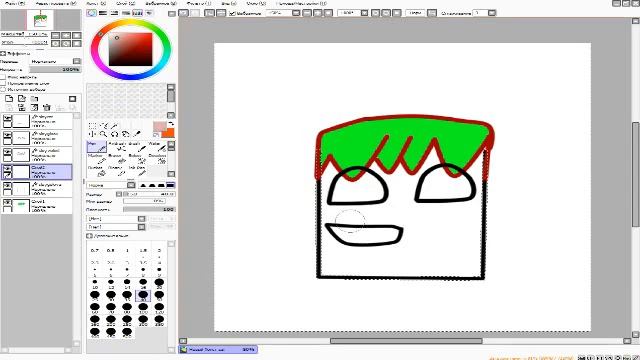Toggle visibility of the topmost layer
640x360 pixels.
7,118
